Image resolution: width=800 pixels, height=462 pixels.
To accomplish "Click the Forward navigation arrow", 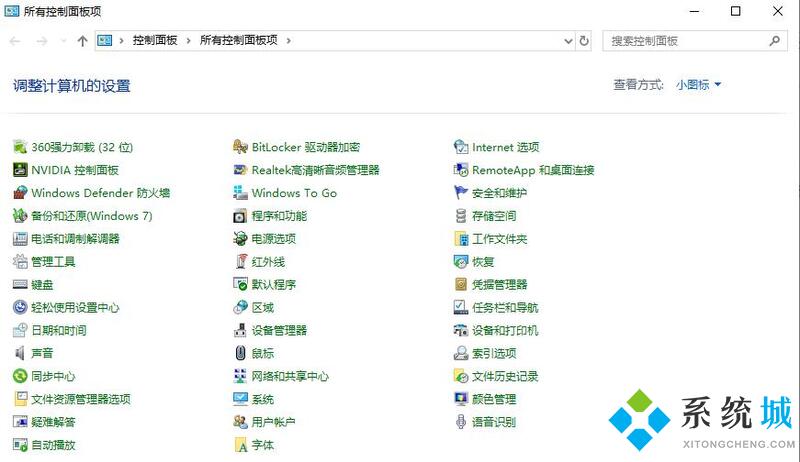I will [42, 41].
